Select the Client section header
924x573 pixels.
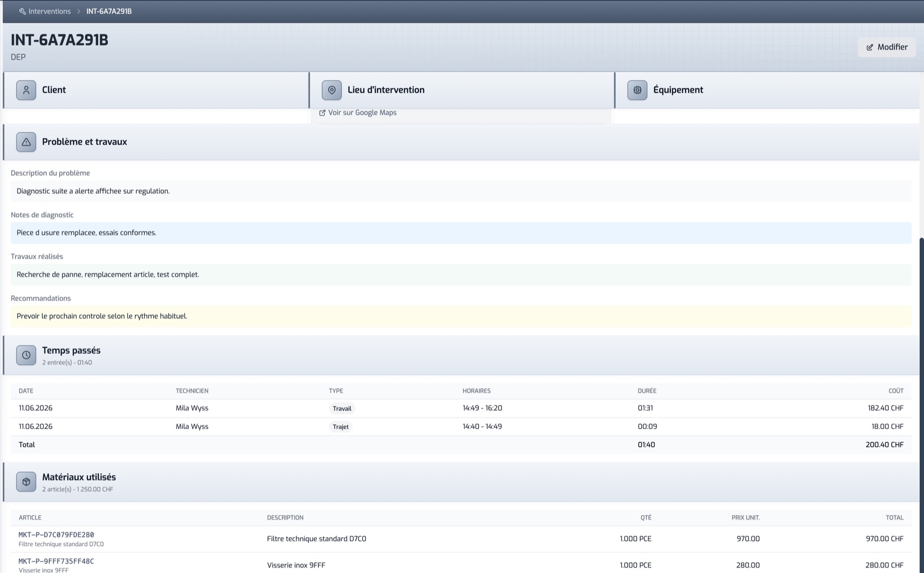(x=156, y=90)
